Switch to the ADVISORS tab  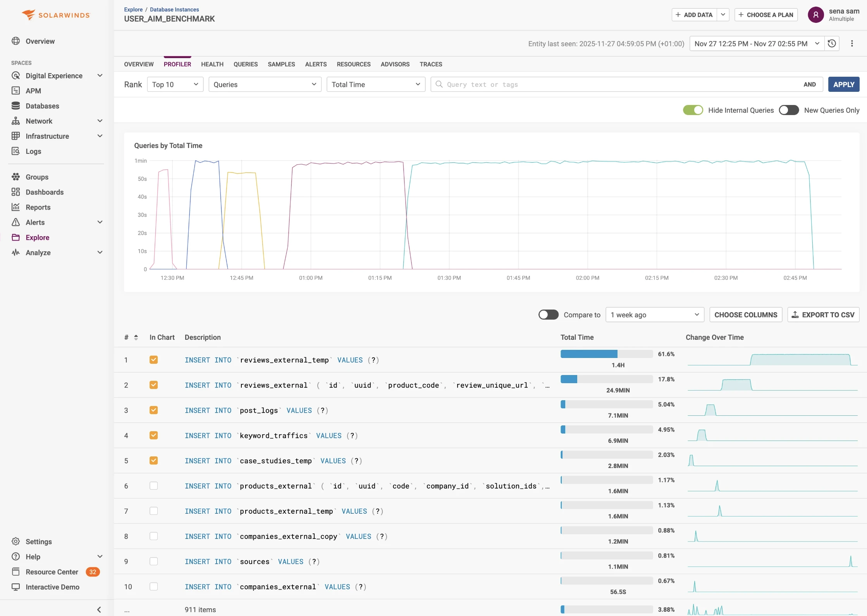[x=395, y=64]
